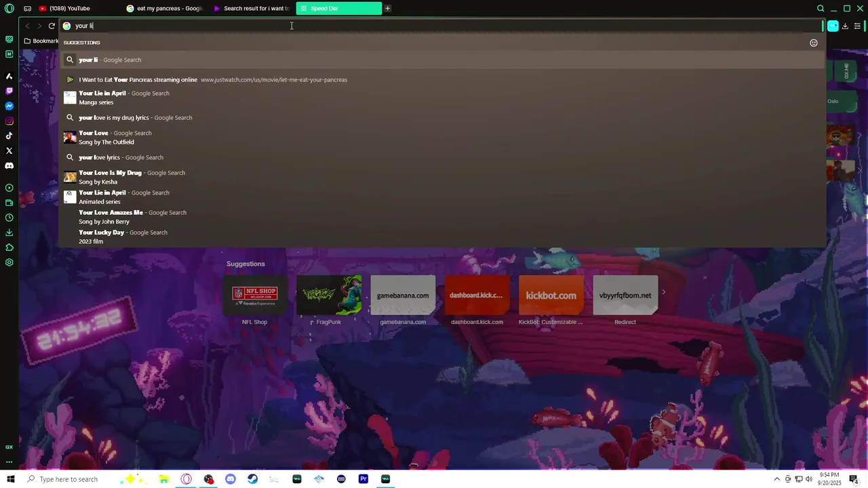The height and width of the screenshot is (488, 868).
Task: Open the downloads icon in the toolbar
Action: coord(845,26)
